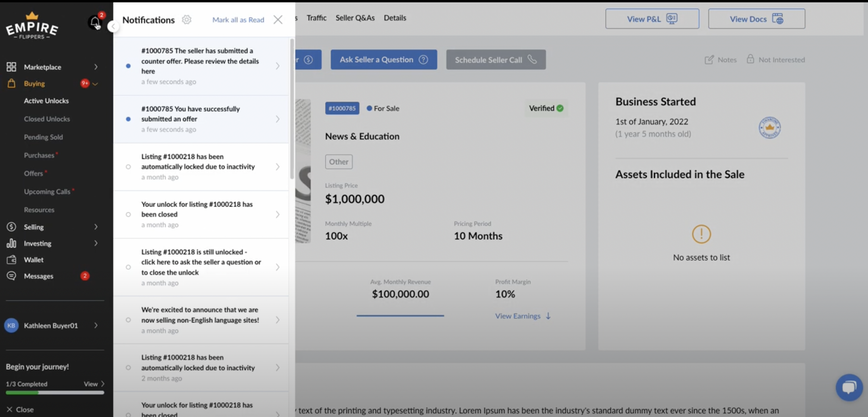Click Mark all as Read link
The width and height of the screenshot is (868, 417).
[x=238, y=20]
